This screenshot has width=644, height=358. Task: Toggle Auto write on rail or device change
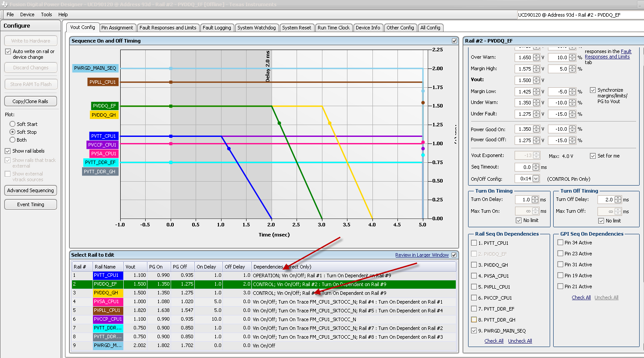(8, 51)
